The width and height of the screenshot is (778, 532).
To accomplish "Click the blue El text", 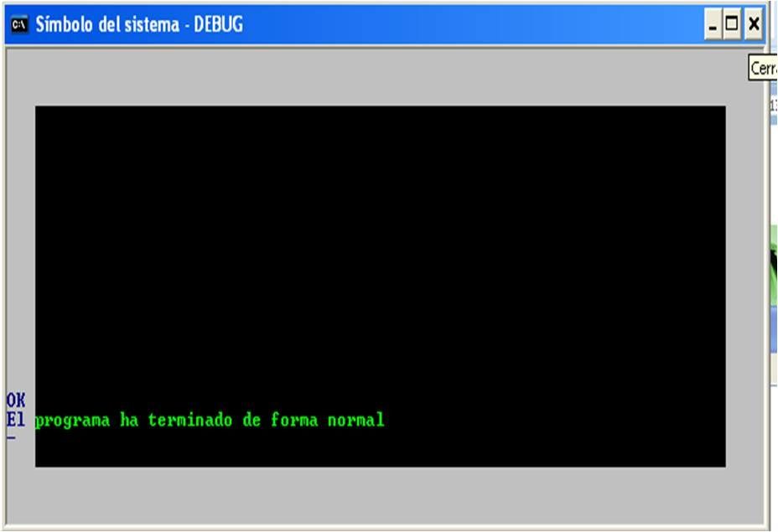I will (16, 420).
